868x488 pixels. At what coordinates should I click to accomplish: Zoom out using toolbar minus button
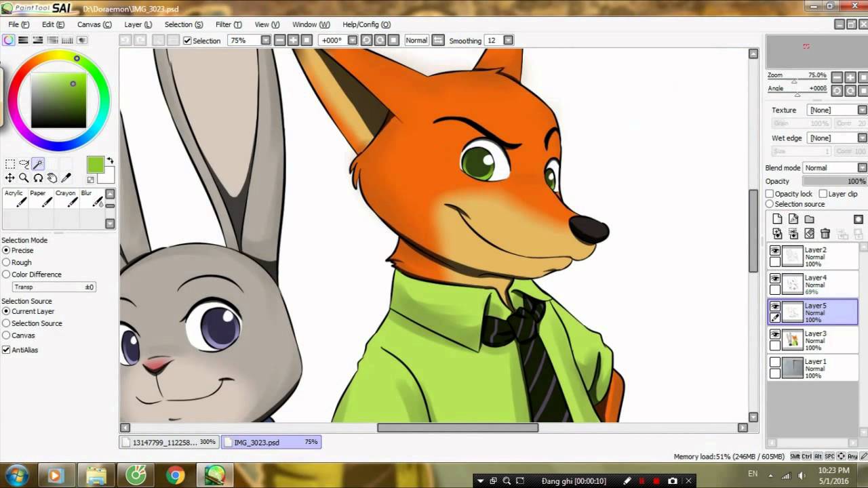tap(279, 40)
